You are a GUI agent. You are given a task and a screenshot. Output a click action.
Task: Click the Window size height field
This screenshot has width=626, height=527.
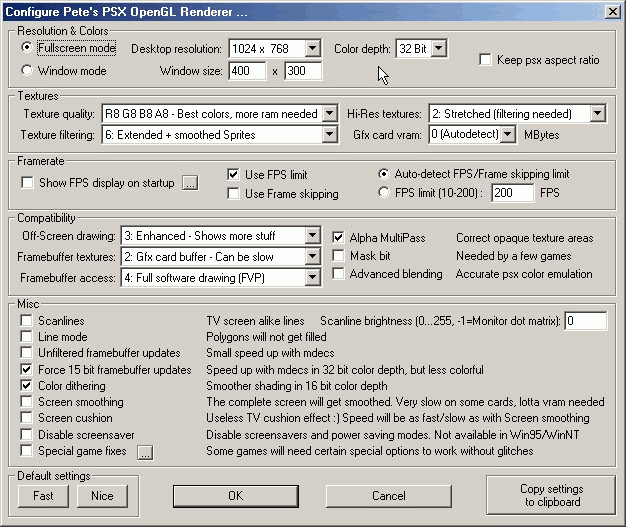pos(303,71)
